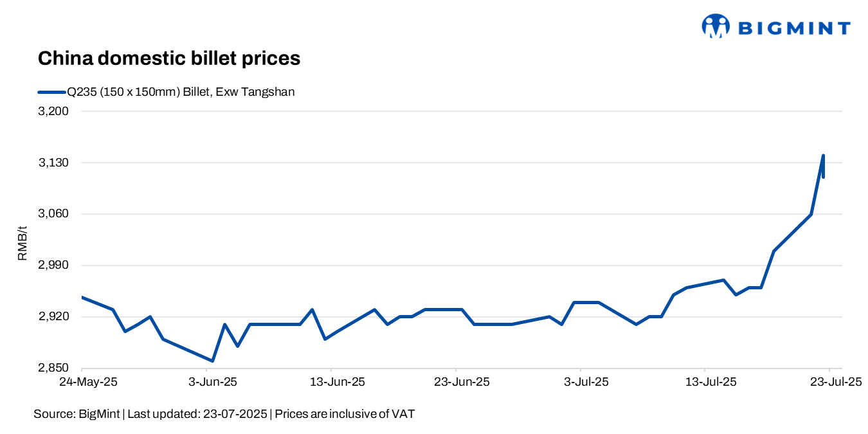This screenshot has height=434, width=868.
Task: Select the 13-Jun-25 date label
Action: pyautogui.click(x=338, y=382)
